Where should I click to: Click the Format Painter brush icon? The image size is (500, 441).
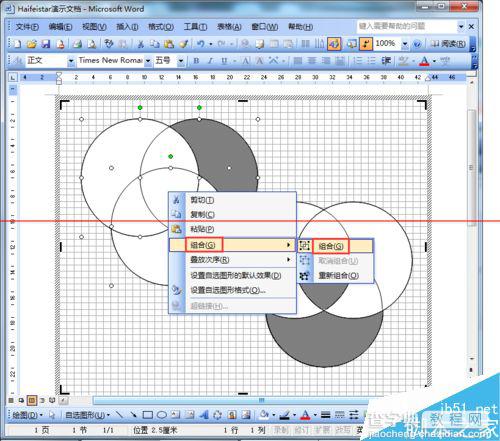click(184, 44)
